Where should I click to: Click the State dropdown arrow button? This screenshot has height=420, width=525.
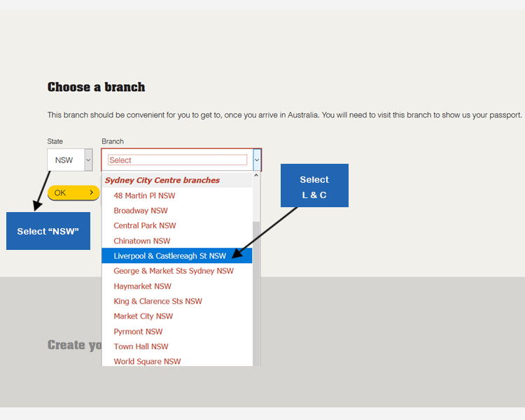pos(88,160)
